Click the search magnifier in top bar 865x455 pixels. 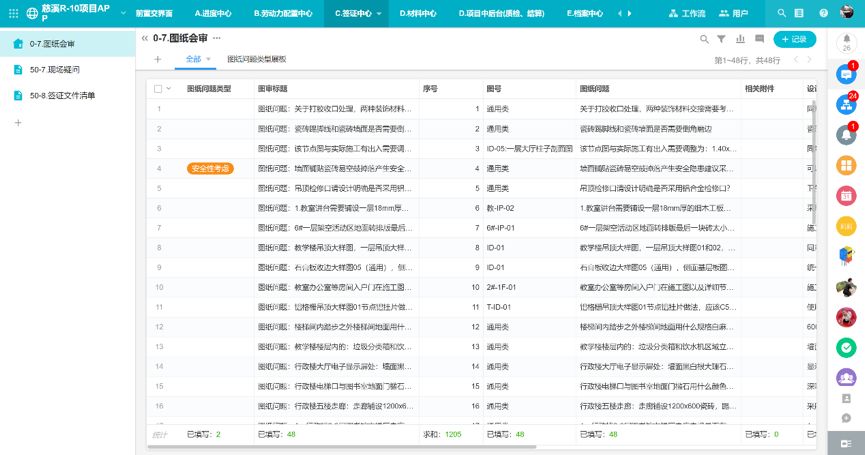coord(782,14)
